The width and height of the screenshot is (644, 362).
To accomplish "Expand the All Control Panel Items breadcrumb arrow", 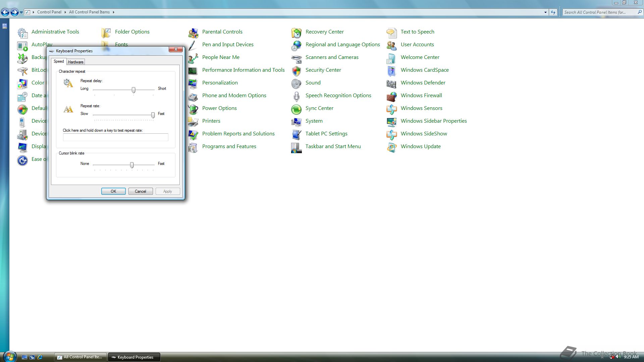I will point(114,12).
